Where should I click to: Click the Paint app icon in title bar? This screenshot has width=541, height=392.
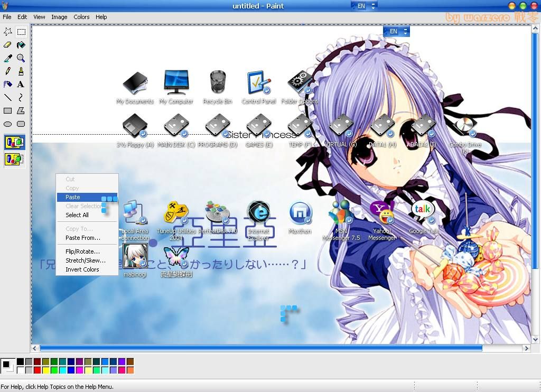point(4,5)
